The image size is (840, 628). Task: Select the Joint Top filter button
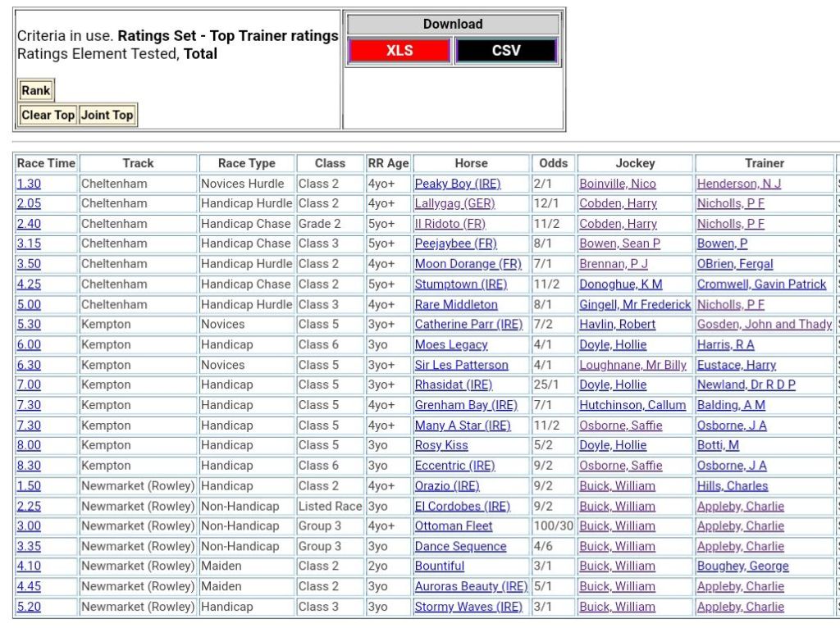[107, 116]
